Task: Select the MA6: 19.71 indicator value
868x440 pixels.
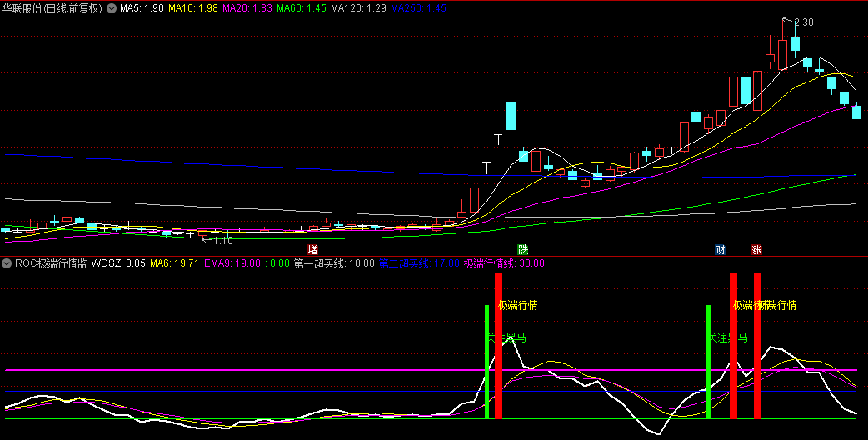Action: [174, 262]
